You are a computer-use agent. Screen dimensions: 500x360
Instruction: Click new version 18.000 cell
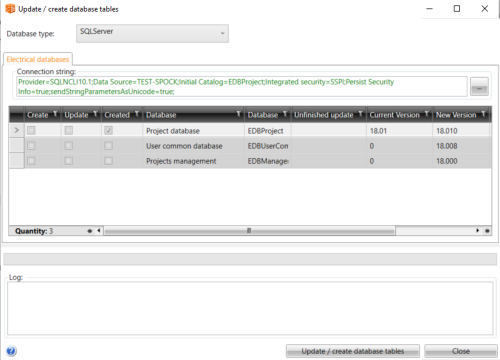461,161
